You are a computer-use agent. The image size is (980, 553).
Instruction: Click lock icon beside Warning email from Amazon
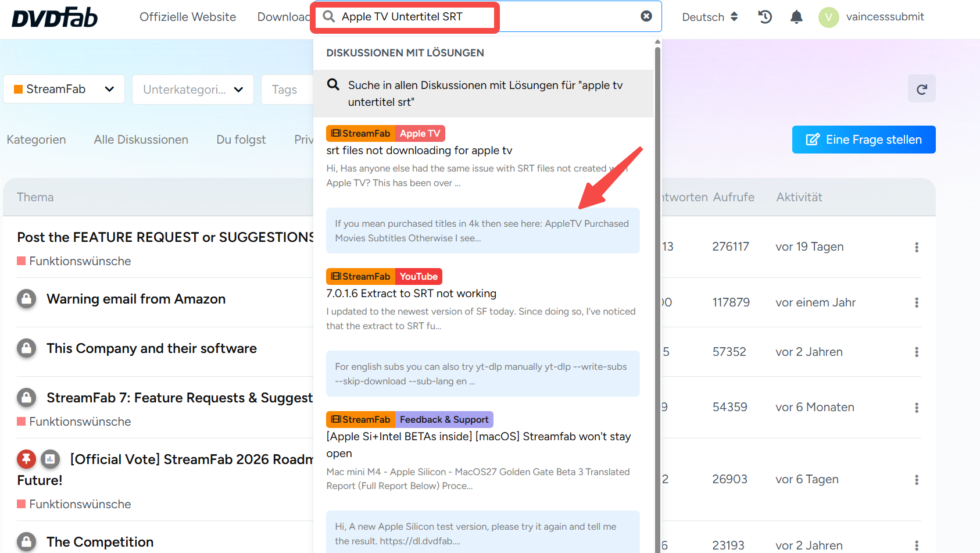pyautogui.click(x=26, y=299)
